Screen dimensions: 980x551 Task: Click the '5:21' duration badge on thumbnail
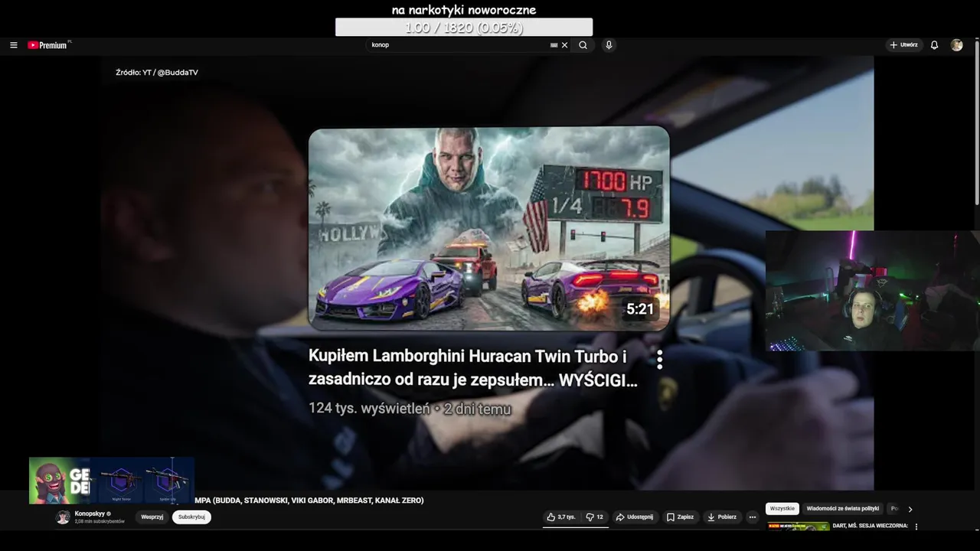tap(640, 309)
